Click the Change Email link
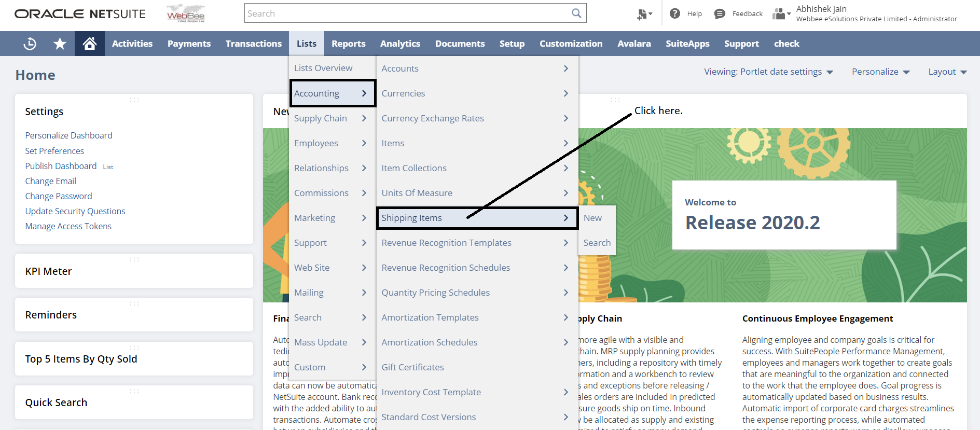The height and width of the screenshot is (430, 980). point(51,181)
